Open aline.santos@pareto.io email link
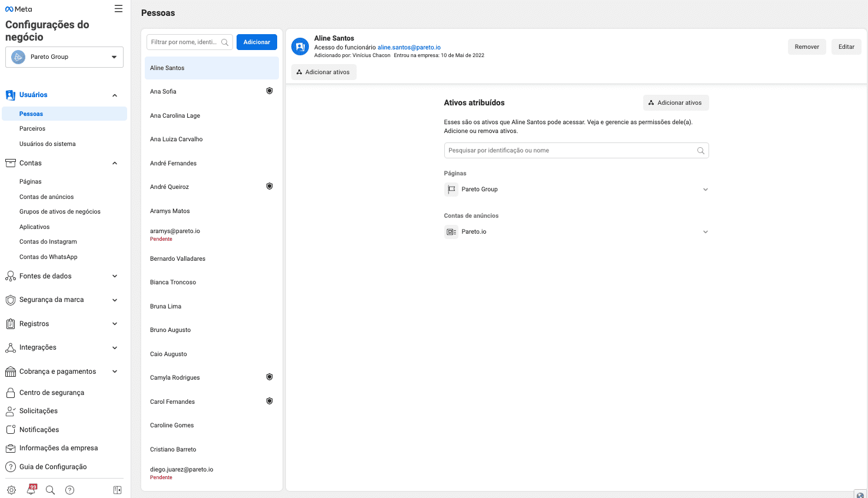The height and width of the screenshot is (498, 868). tap(409, 48)
